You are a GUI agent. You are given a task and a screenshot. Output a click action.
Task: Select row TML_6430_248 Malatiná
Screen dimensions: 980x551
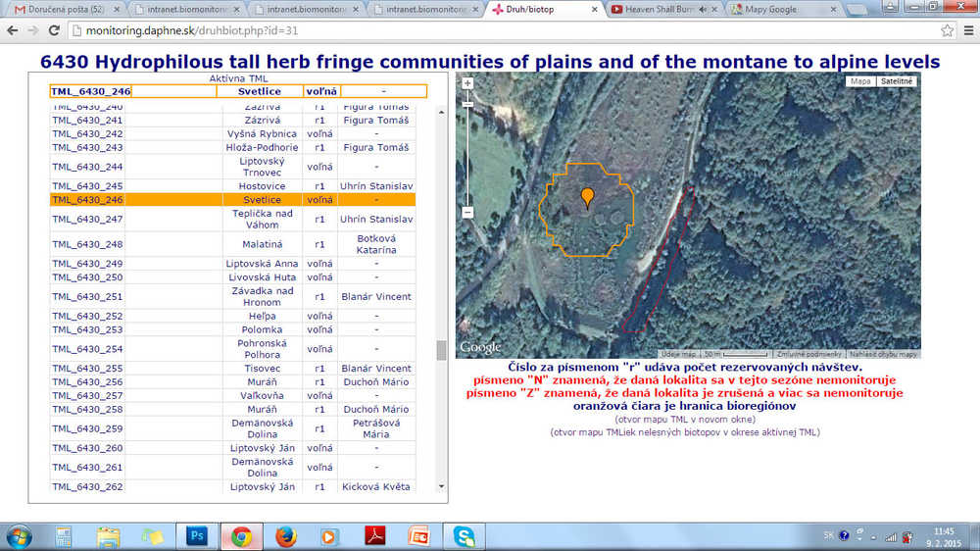[232, 244]
